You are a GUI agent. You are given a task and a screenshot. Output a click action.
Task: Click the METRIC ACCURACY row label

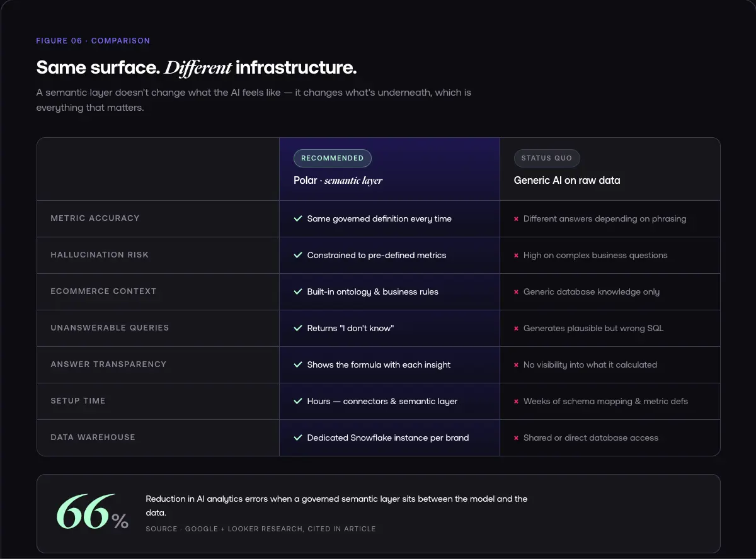95,218
